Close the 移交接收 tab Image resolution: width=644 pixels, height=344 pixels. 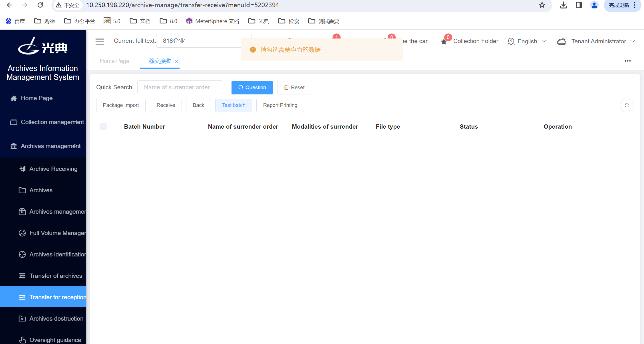pos(176,62)
